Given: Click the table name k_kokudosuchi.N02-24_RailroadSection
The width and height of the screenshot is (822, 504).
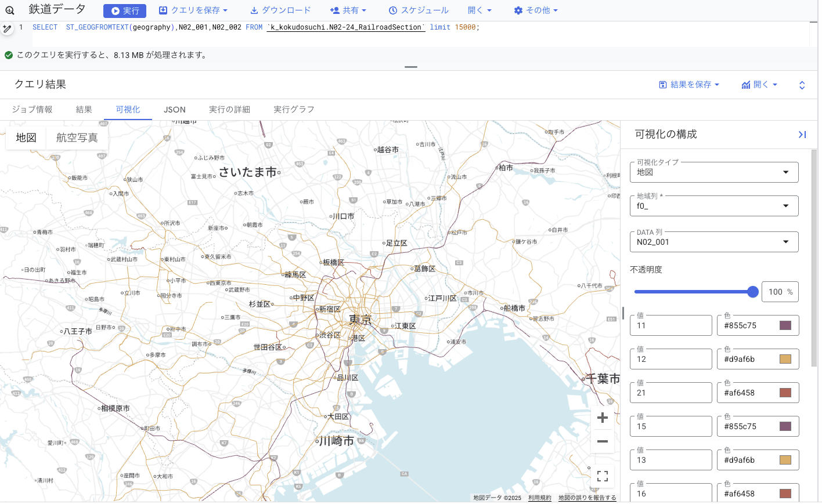Looking at the screenshot, I should tap(346, 27).
